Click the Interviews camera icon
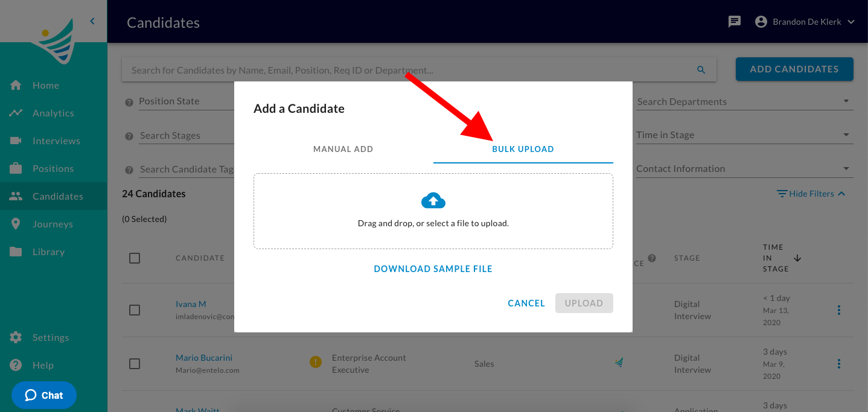The image size is (868, 412). click(16, 141)
